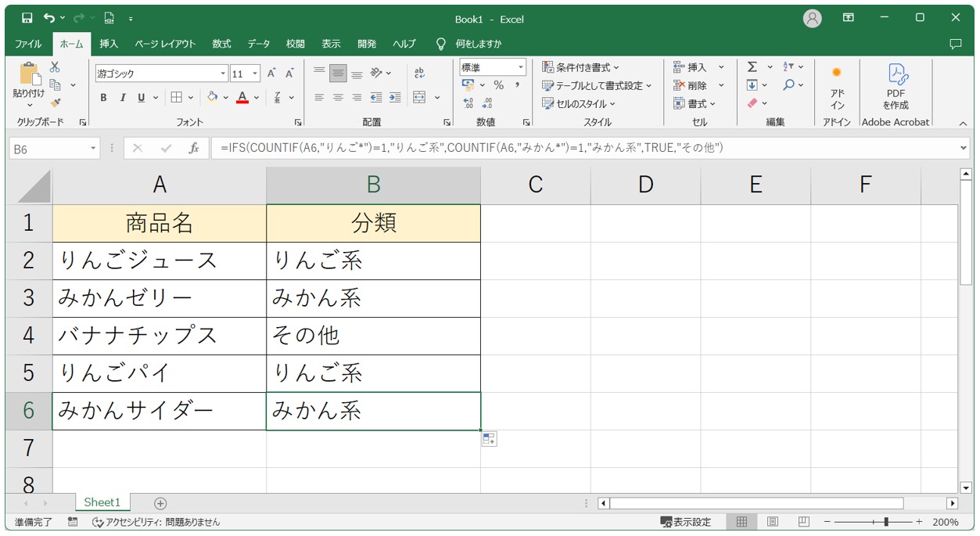Viewport: 980px width, 536px height.
Task: Enable center horizontal alignment
Action: pyautogui.click(x=338, y=98)
